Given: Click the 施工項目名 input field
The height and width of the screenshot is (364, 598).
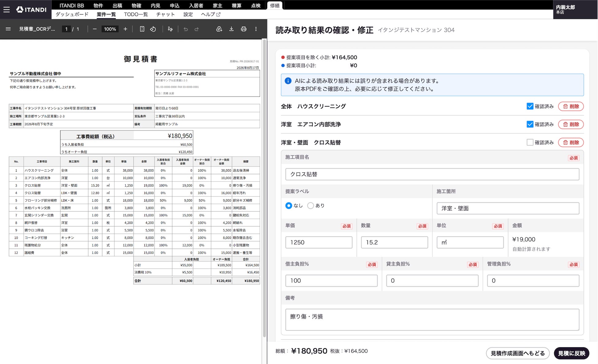Looking at the screenshot, I should [x=432, y=174].
